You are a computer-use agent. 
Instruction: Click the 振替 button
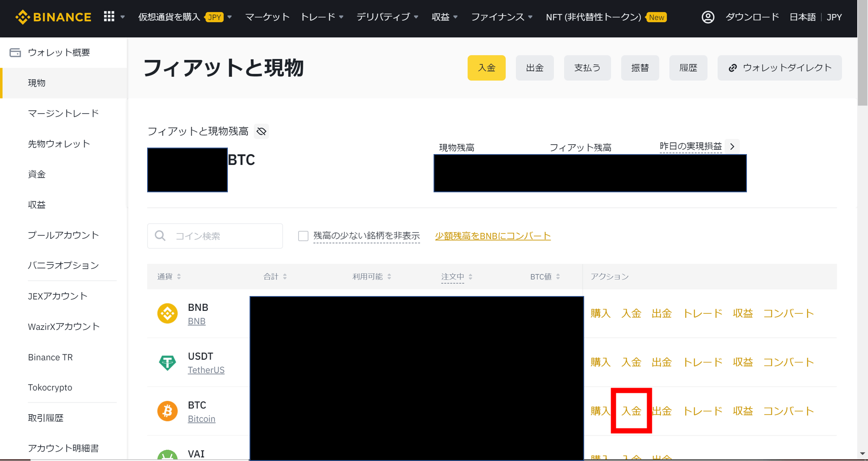point(640,68)
